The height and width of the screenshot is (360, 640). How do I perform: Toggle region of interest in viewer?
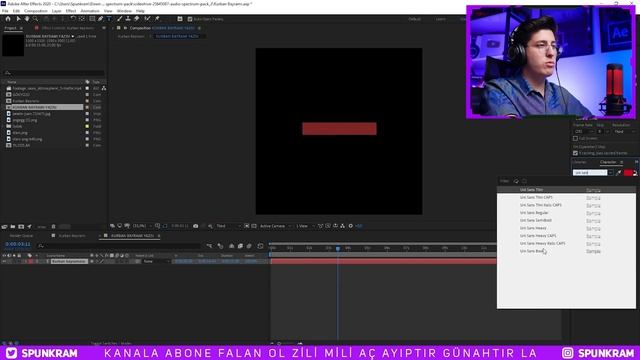[x=247, y=226]
